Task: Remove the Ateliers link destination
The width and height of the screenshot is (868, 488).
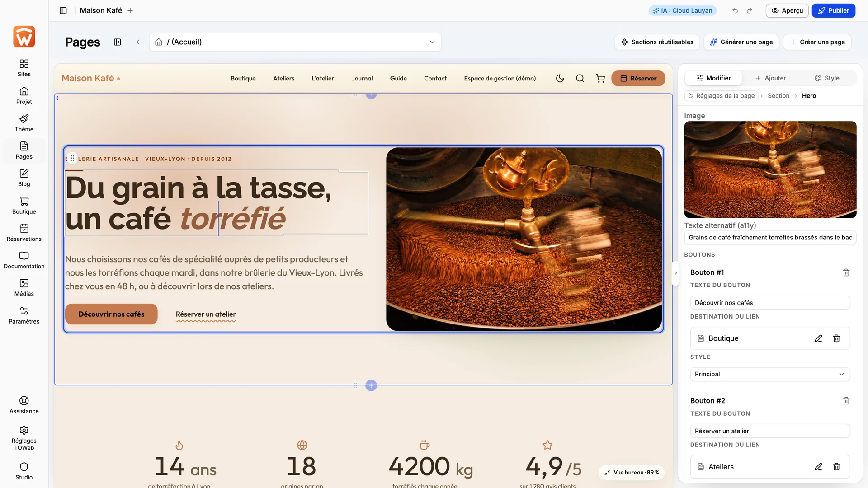Action: 836,467
